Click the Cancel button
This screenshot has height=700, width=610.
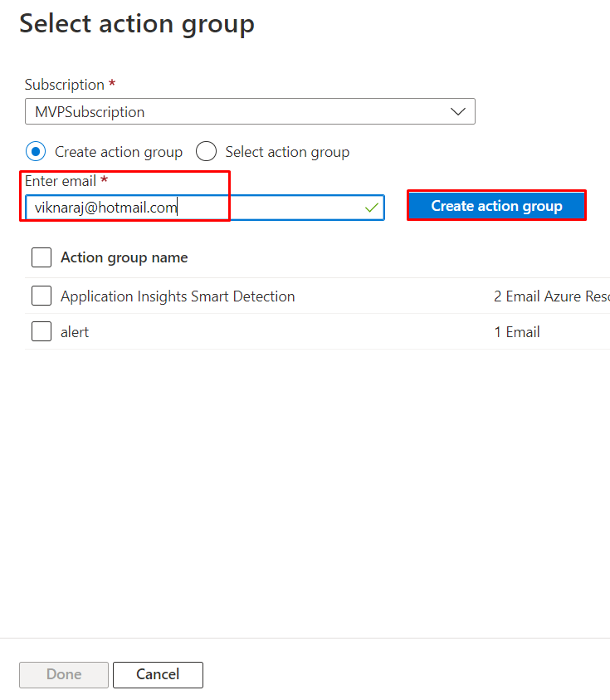(158, 674)
